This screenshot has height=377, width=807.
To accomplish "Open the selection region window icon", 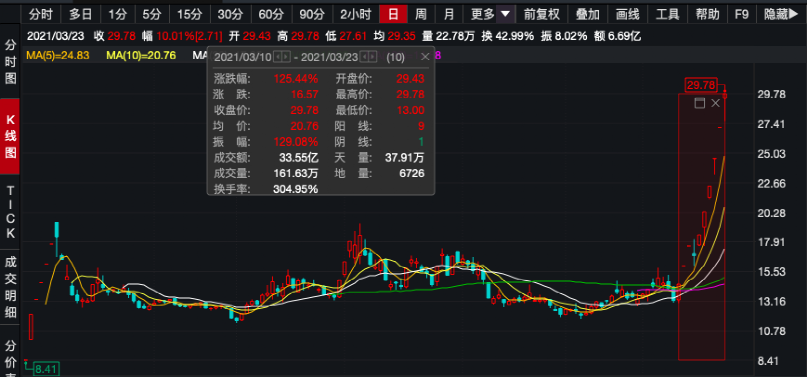I will tap(699, 103).
